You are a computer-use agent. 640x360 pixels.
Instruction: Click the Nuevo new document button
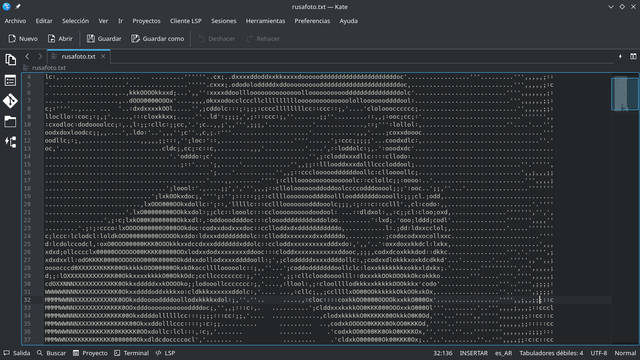pos(23,39)
